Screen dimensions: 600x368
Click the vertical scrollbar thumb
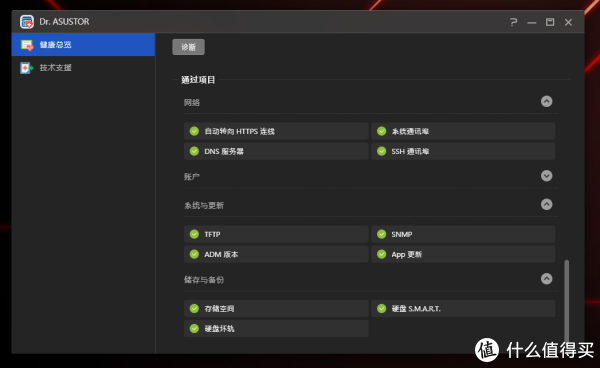[566, 302]
